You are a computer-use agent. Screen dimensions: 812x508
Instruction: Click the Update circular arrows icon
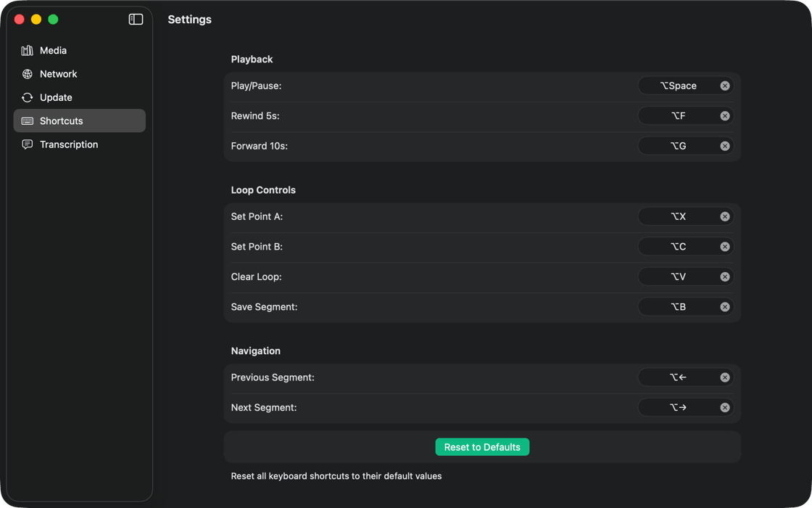28,97
